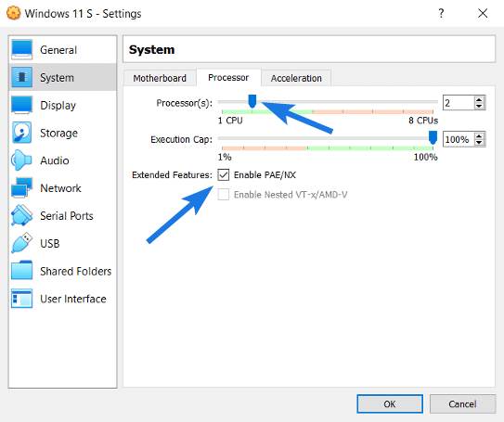Image resolution: width=504 pixels, height=422 pixels.
Task: Select the Processor tab
Action: pyautogui.click(x=228, y=77)
